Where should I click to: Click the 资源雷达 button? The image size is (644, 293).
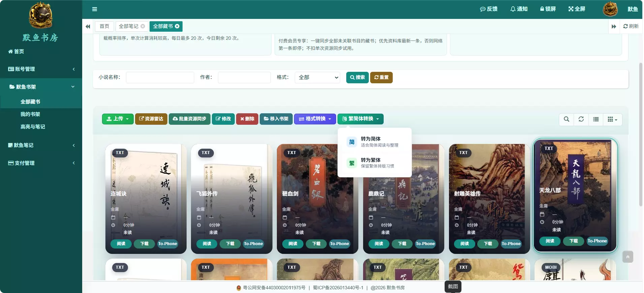pos(151,119)
